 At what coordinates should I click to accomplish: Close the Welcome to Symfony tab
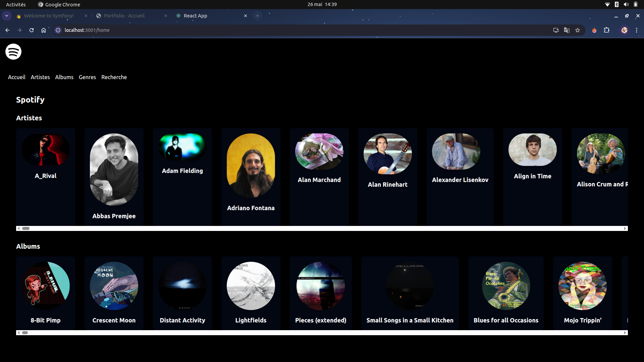click(86, 16)
